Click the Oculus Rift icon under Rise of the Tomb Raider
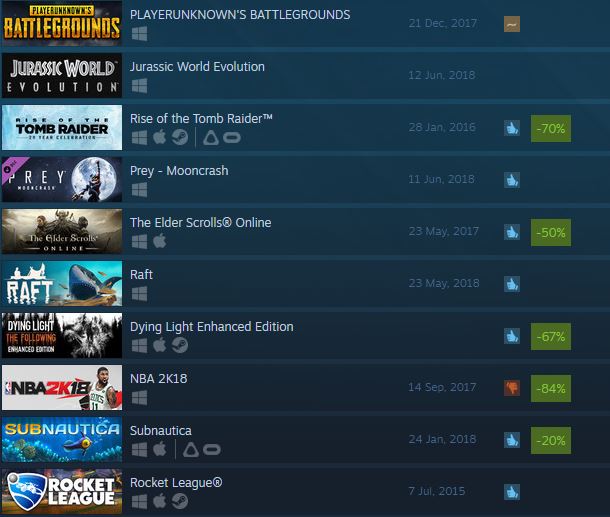 pos(232,138)
